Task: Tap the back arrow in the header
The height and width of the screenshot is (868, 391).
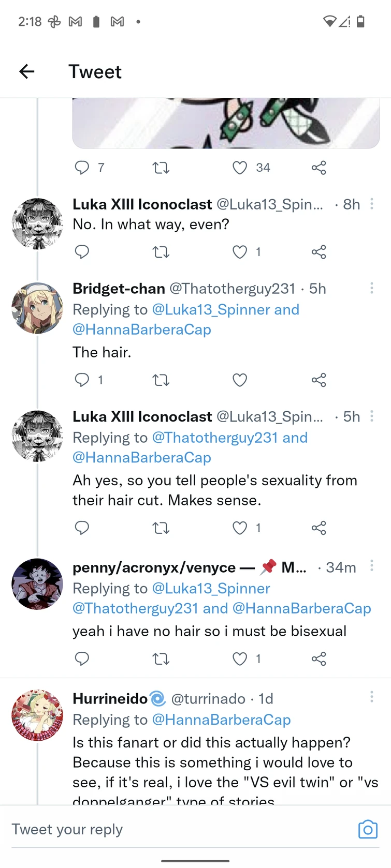Action: (x=26, y=71)
